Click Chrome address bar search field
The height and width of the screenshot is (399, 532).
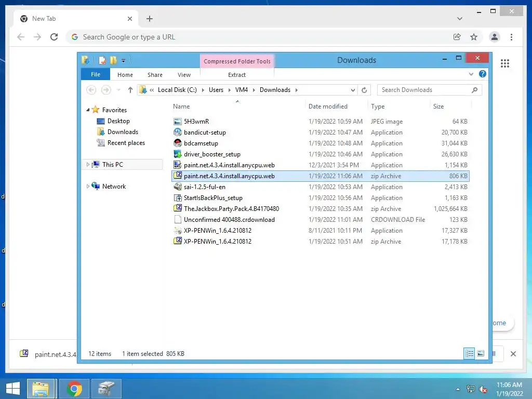click(x=258, y=37)
